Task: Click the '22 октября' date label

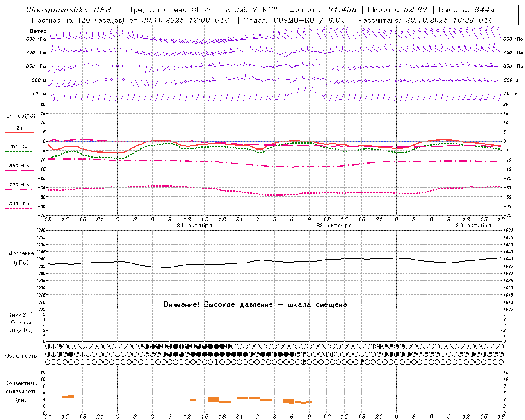Action: coord(334,226)
